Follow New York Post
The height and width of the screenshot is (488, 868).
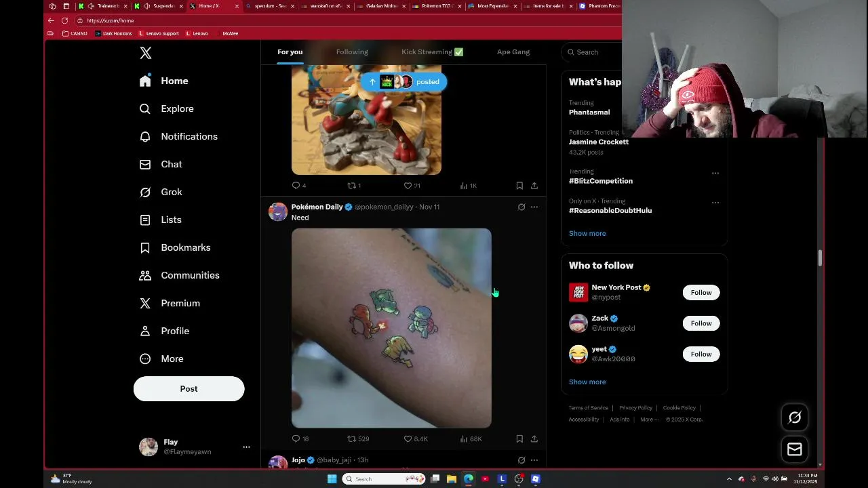click(x=701, y=292)
